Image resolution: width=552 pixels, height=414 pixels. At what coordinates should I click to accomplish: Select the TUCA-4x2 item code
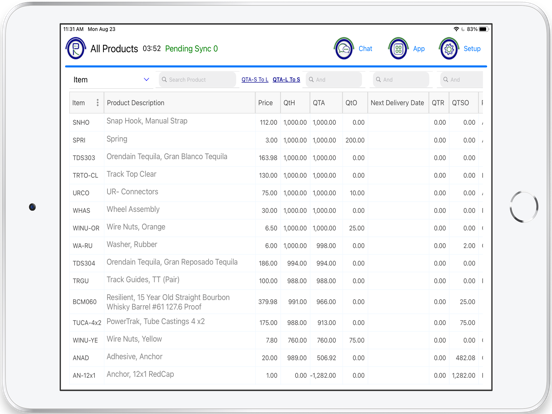pyautogui.click(x=87, y=323)
